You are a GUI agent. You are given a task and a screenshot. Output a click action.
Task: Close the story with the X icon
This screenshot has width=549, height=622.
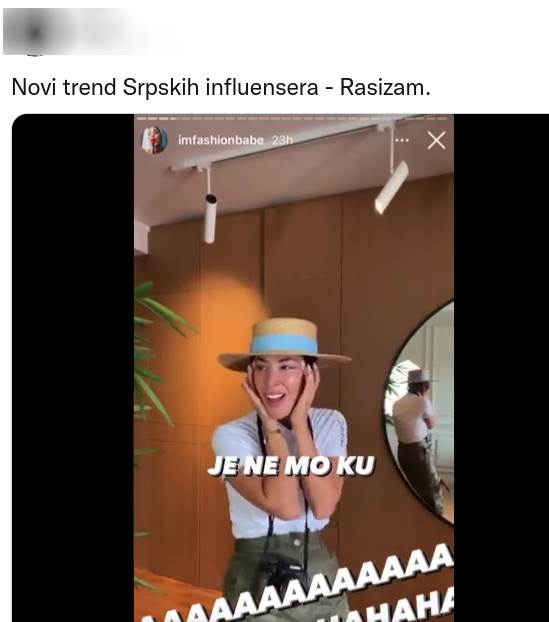click(x=436, y=140)
